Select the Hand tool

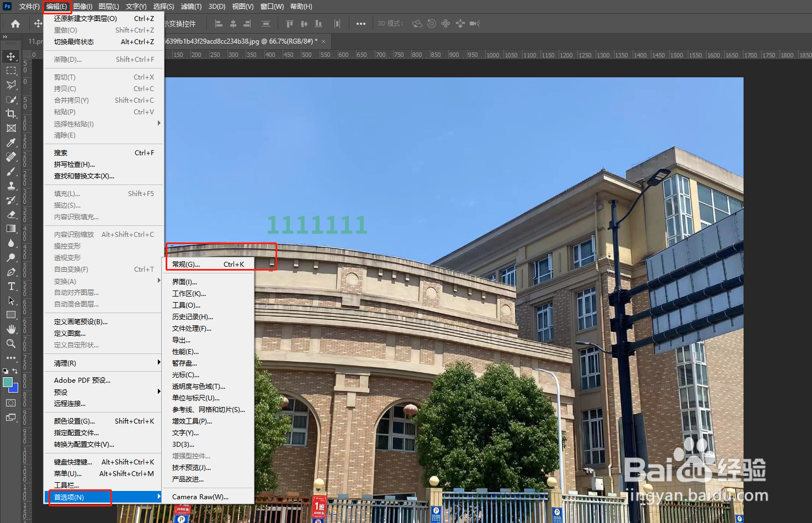pos(11,329)
